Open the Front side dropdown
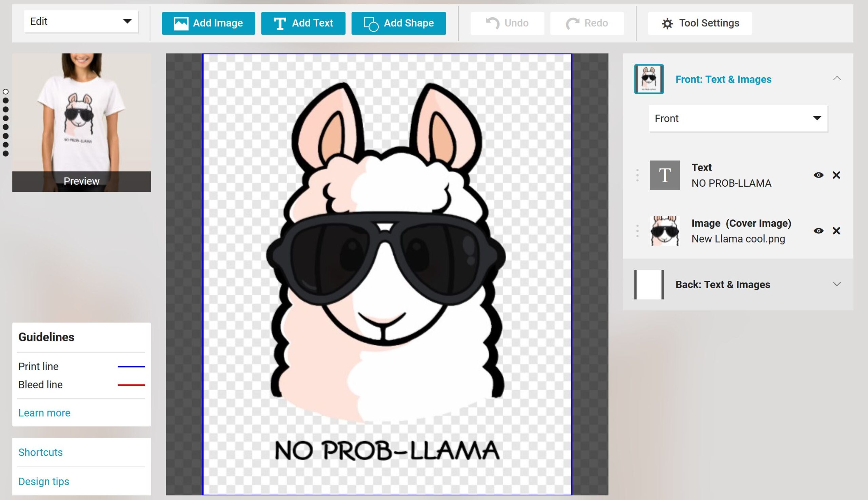The image size is (868, 500). tap(738, 119)
